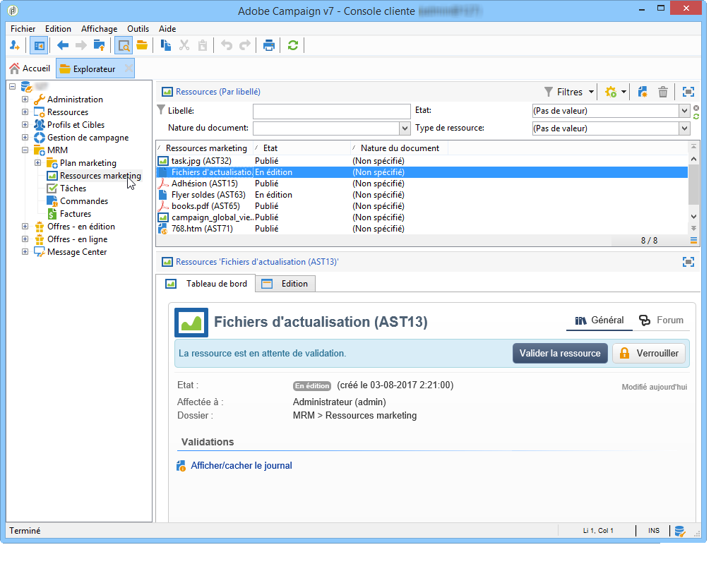Close the Explorateur tab
The height and width of the screenshot is (564, 728).
[x=129, y=69]
